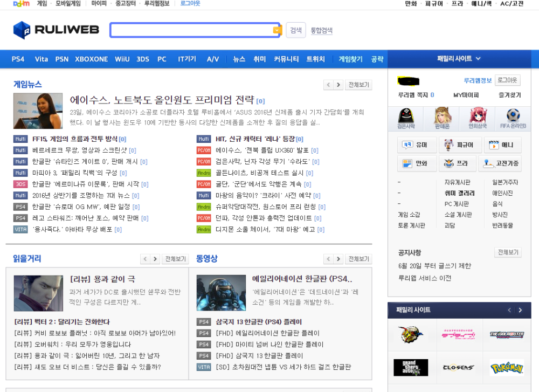Screen dimensions: 539x392
Task: Select the PS4 navigation tab
Action: tap(18, 59)
